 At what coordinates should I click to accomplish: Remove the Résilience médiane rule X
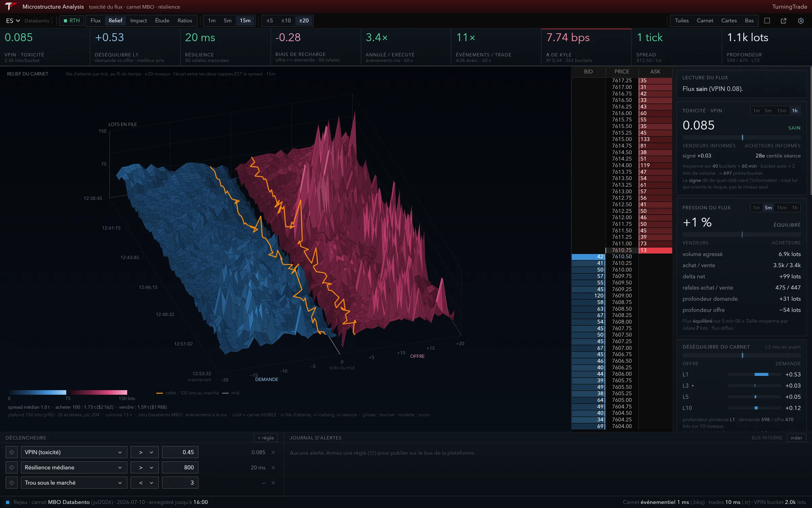coord(273,467)
